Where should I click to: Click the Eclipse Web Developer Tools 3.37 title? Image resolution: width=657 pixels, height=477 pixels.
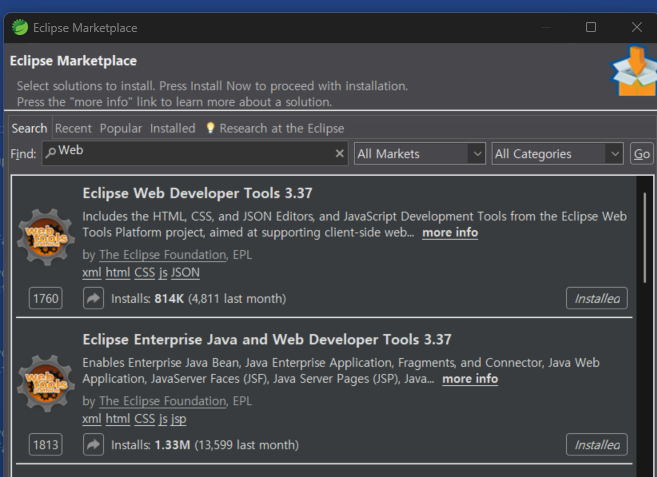197,193
